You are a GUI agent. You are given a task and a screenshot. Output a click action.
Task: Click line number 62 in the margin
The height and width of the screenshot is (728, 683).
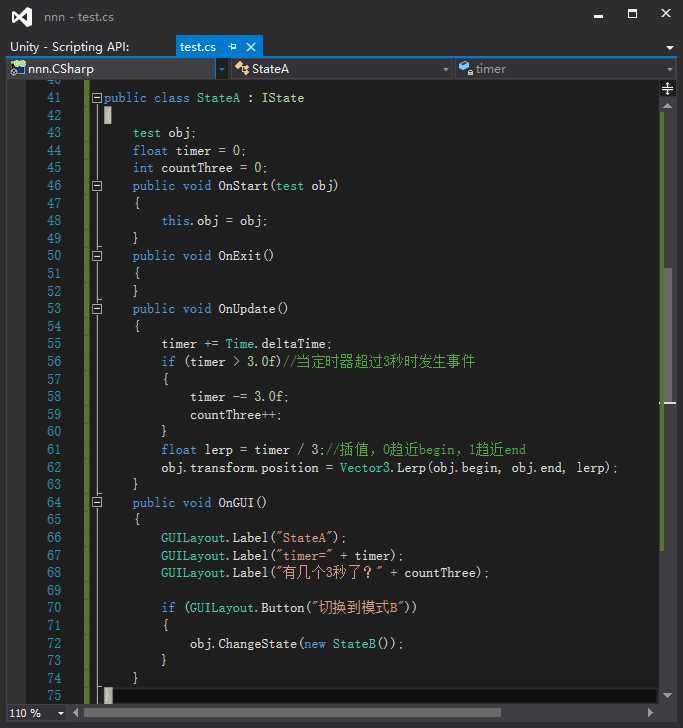click(x=54, y=467)
